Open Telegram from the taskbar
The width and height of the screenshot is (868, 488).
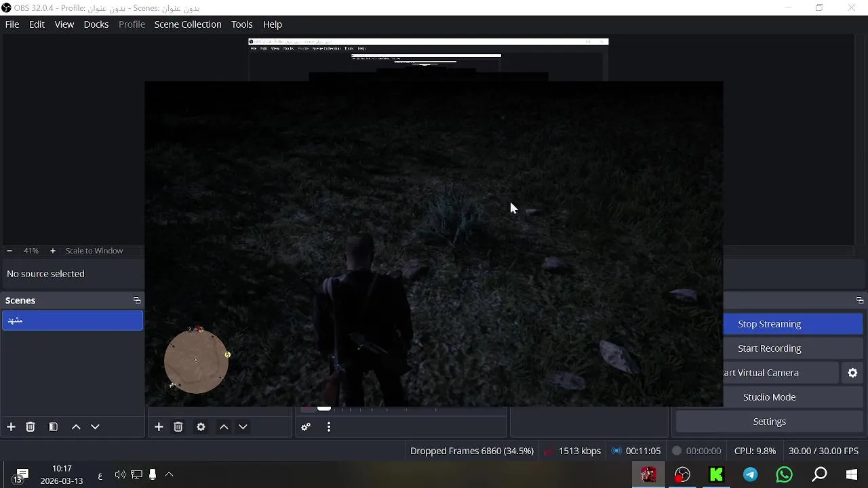(751, 474)
